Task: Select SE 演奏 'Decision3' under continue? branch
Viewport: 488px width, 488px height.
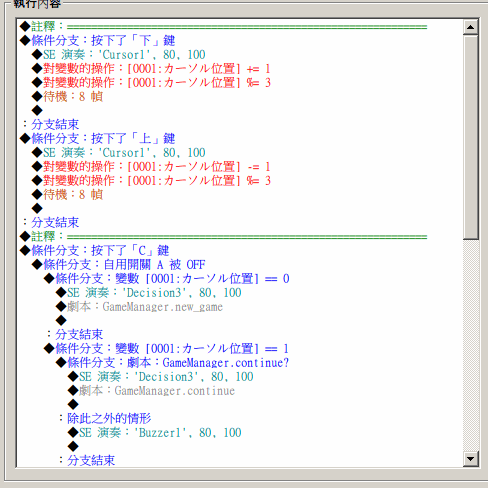Action: (161, 376)
